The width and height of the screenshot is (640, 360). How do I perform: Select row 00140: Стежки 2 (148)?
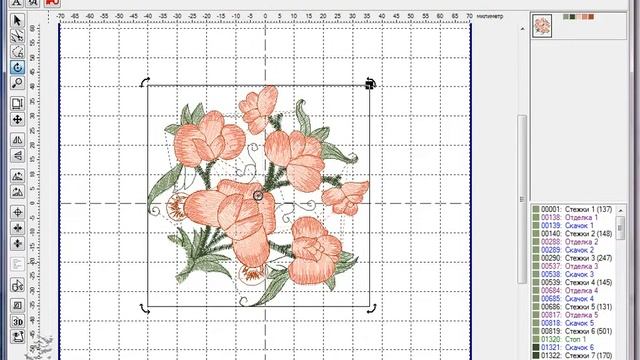(x=573, y=234)
